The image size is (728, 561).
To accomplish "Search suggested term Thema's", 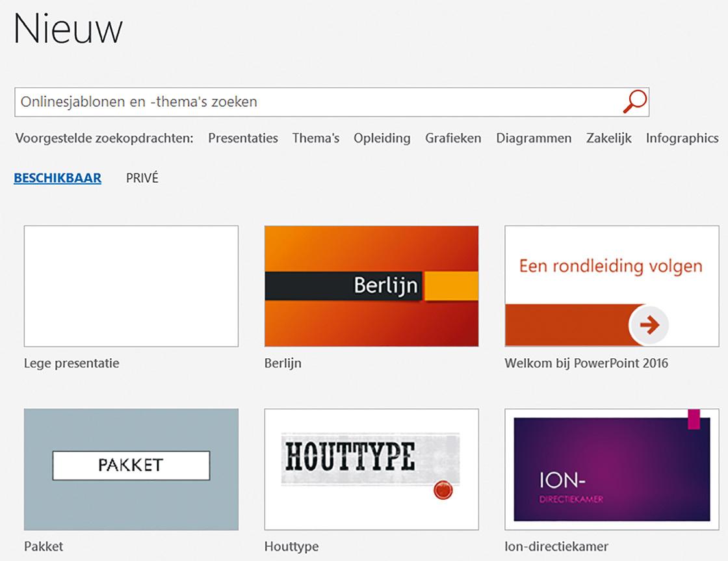I will [316, 138].
